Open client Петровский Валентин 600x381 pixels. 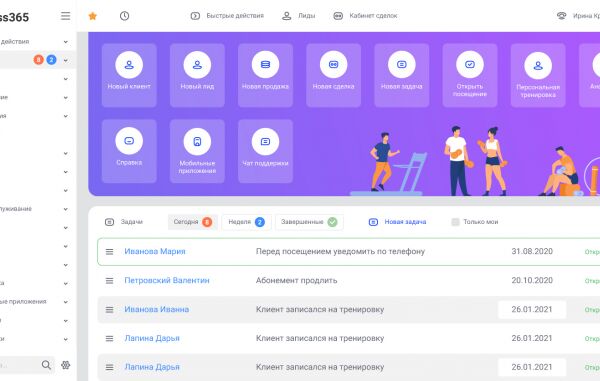pyautogui.click(x=167, y=280)
